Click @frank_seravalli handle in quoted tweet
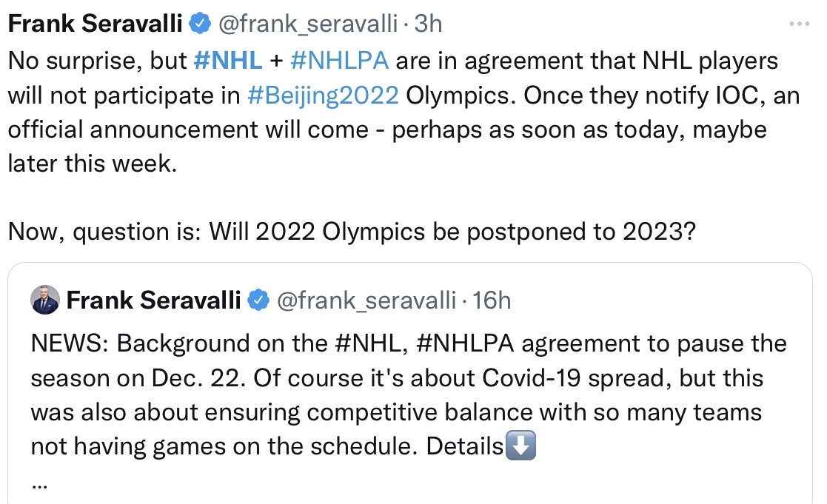Screen dimensions: 827x504 366,300
